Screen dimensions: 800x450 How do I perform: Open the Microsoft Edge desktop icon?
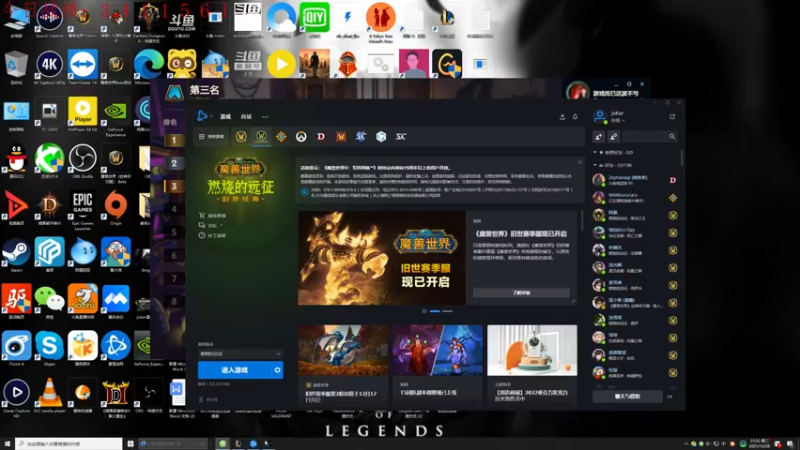coord(148,66)
